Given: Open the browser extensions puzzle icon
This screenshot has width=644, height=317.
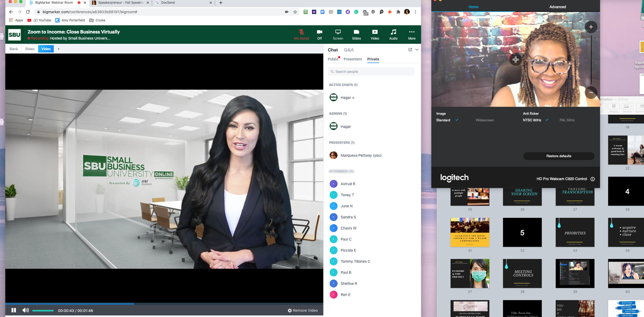Looking at the screenshot, I should click(398, 12).
